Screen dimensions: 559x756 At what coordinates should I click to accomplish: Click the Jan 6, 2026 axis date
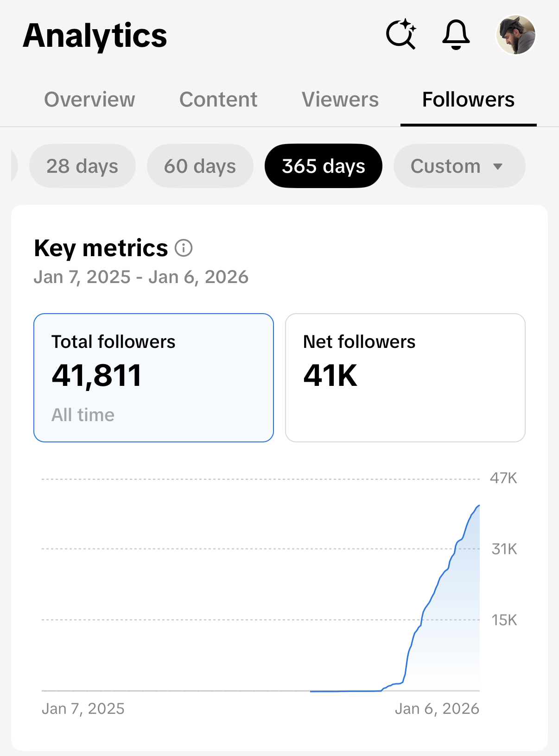(437, 709)
